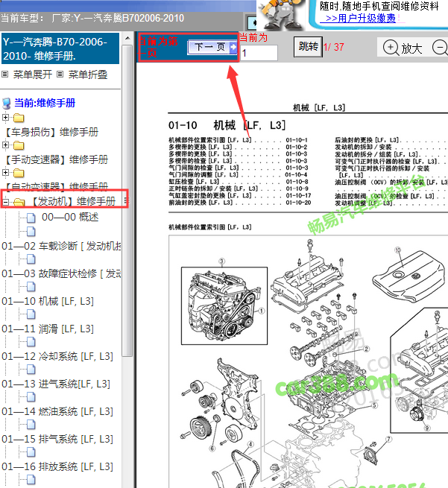Open 01—14 燃油系统 section

click(x=57, y=411)
